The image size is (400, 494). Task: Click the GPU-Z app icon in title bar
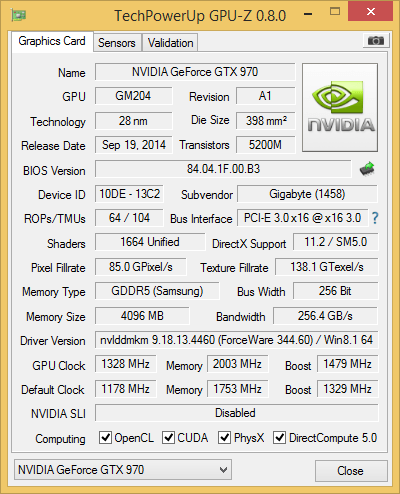[x=19, y=15]
